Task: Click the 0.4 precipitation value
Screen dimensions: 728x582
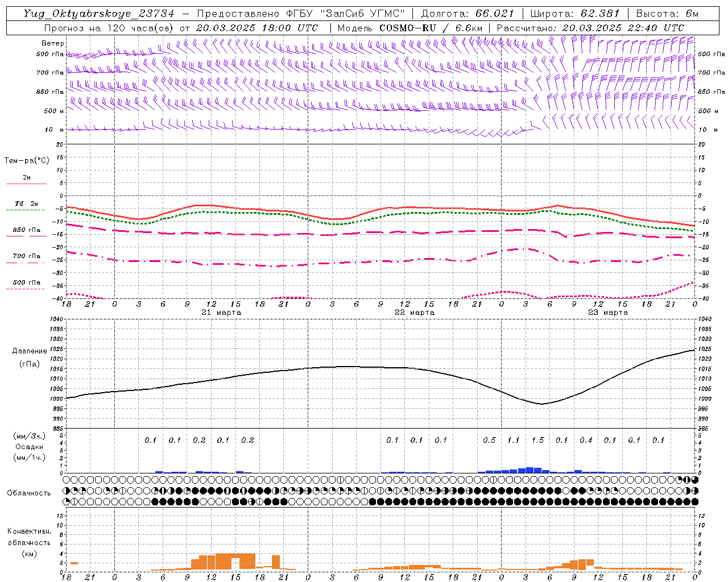Action: pyautogui.click(x=586, y=440)
